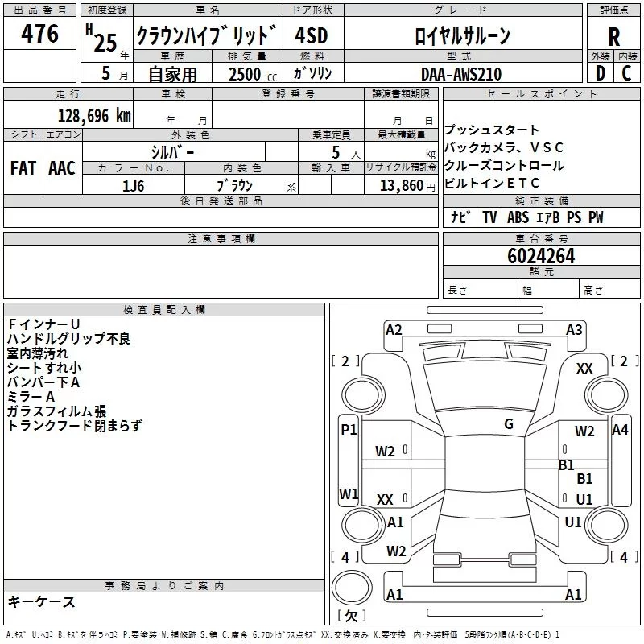
Task: Click the lot number 476
Action: click(39, 34)
